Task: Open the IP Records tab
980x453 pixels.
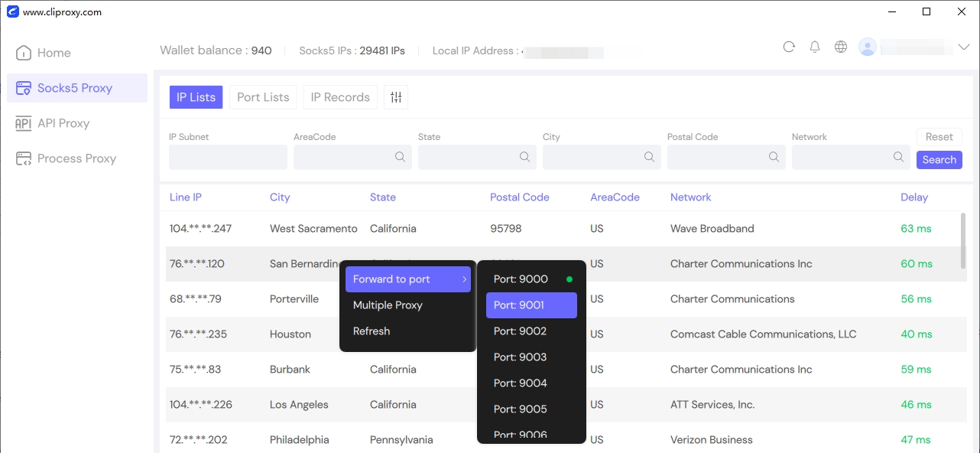Action: click(340, 97)
